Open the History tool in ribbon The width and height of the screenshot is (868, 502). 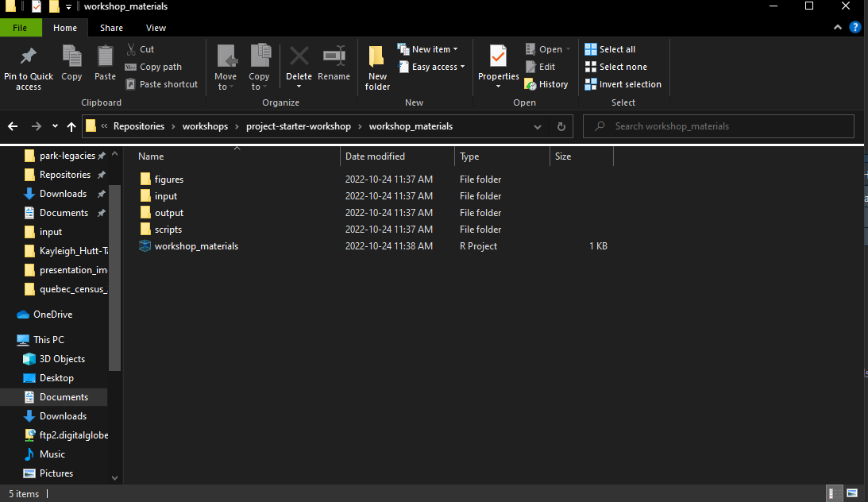[x=546, y=84]
